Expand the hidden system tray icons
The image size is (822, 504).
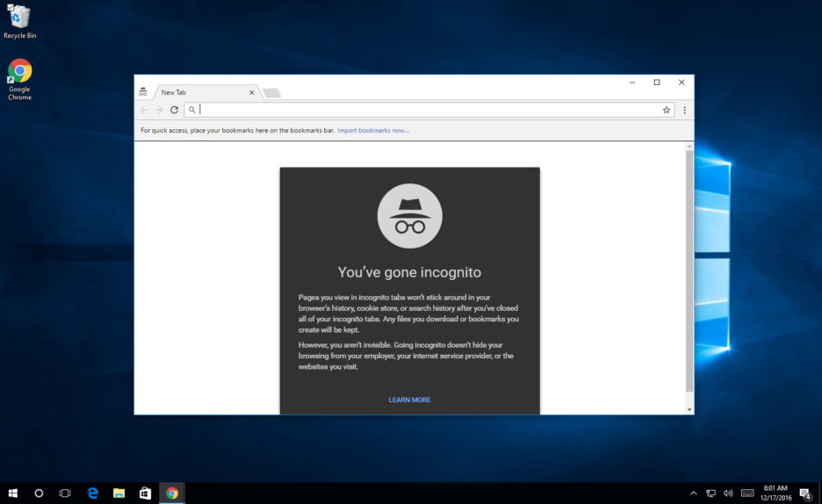694,493
